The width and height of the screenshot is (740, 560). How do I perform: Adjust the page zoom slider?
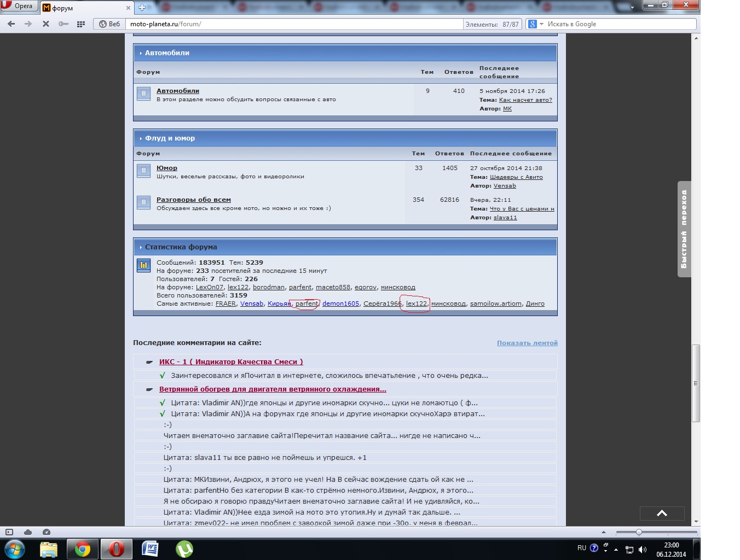click(x=638, y=532)
